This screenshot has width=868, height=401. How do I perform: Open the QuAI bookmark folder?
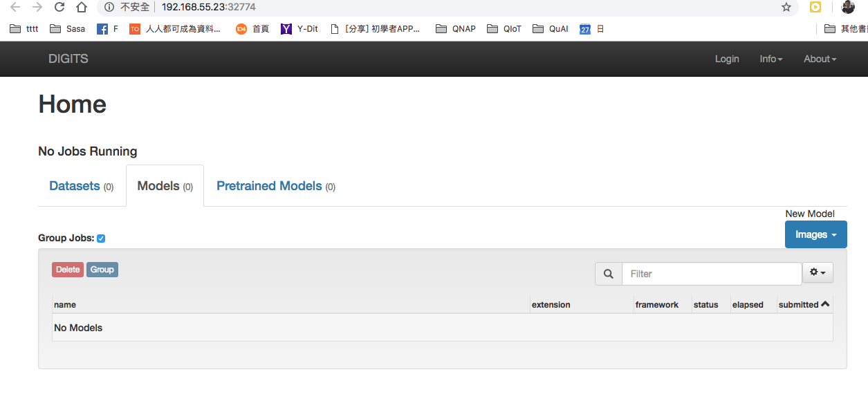point(551,29)
